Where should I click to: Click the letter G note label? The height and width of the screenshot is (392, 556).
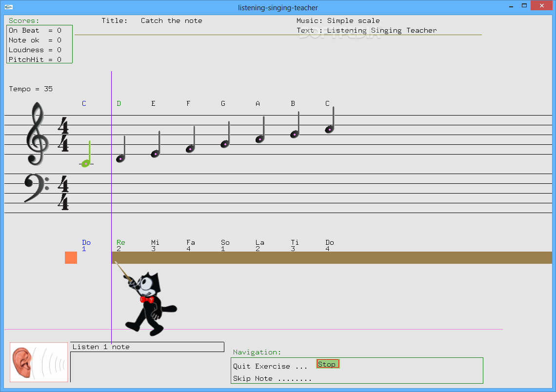[223, 103]
